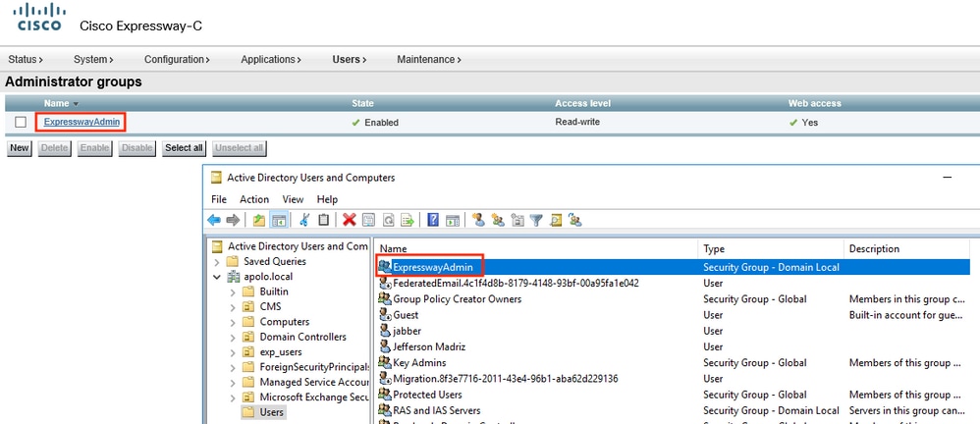The width and height of the screenshot is (980, 424).
Task: Open the Users menu in Expressway
Action: [x=350, y=59]
